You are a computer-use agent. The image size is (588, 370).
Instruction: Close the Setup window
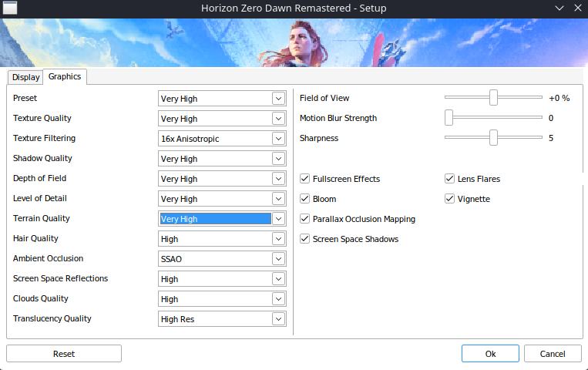tap(578, 8)
